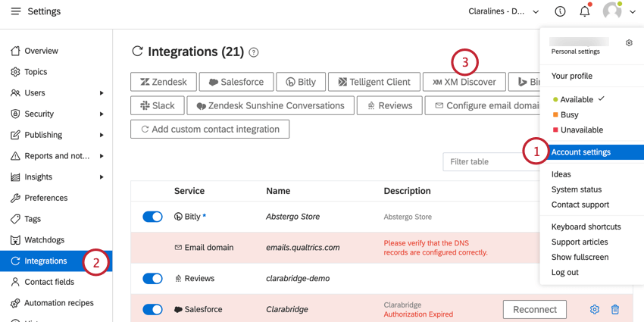Viewport: 644px width, 322px height.
Task: Click the refresh icon beside Integrations heading
Action: point(137,52)
